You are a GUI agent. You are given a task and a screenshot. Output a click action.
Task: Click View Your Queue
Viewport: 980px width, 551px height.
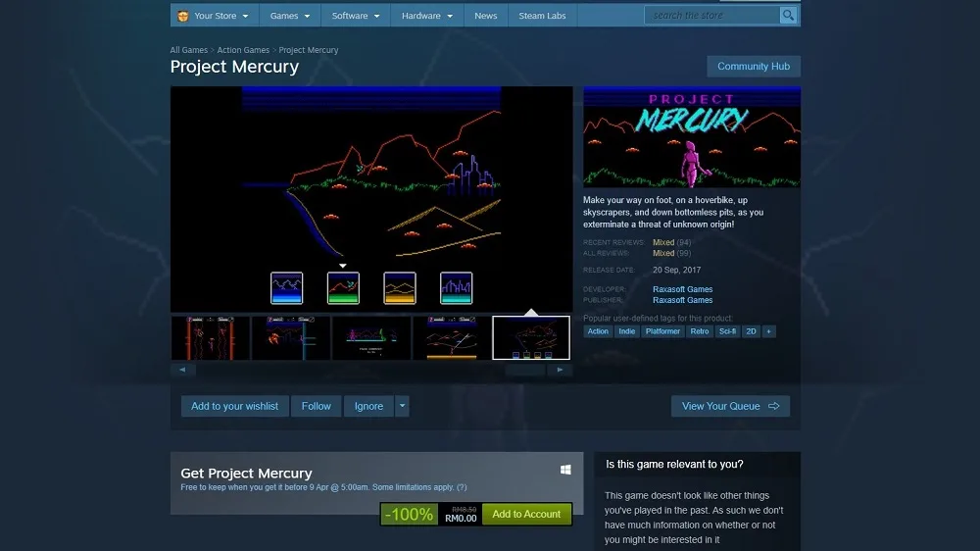pos(730,406)
